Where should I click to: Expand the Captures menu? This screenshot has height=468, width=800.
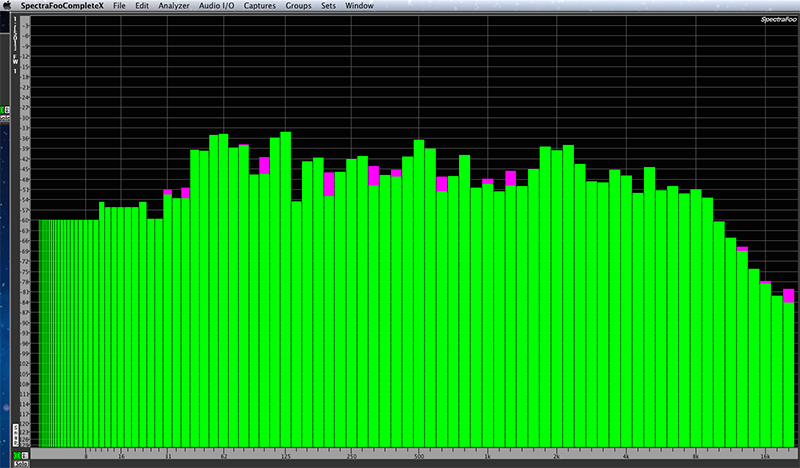[x=260, y=6]
